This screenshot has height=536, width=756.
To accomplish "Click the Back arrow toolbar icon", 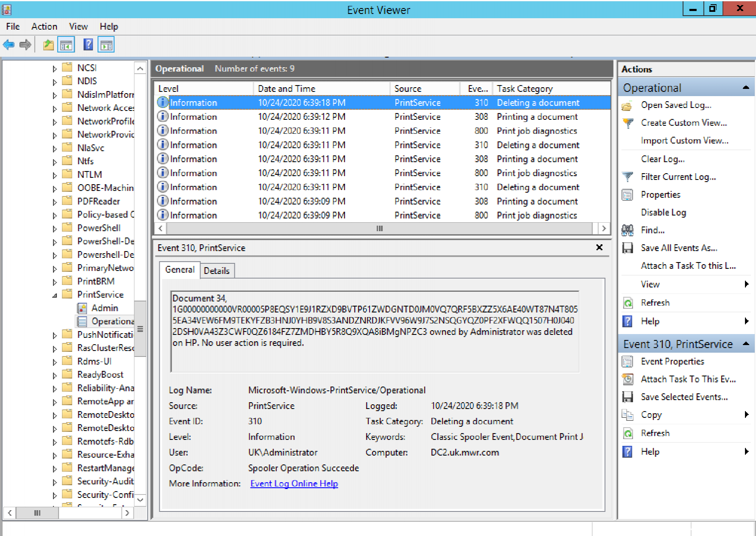I will point(8,44).
